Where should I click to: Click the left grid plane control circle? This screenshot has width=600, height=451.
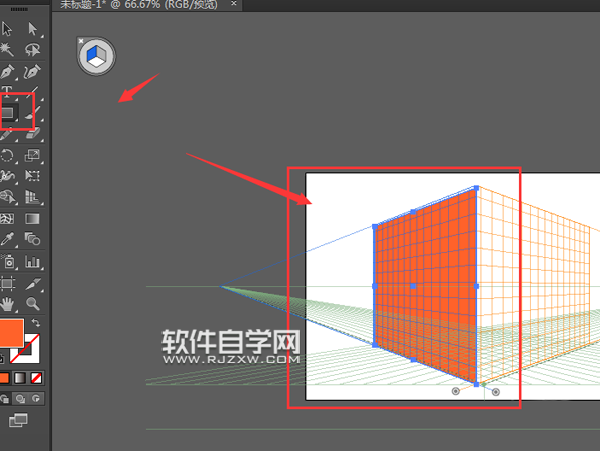coord(455,391)
